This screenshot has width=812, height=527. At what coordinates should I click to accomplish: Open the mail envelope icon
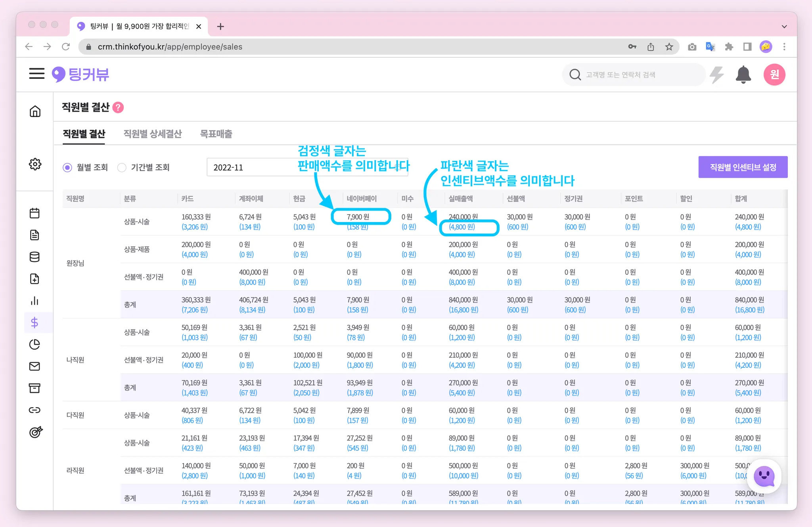(34, 366)
